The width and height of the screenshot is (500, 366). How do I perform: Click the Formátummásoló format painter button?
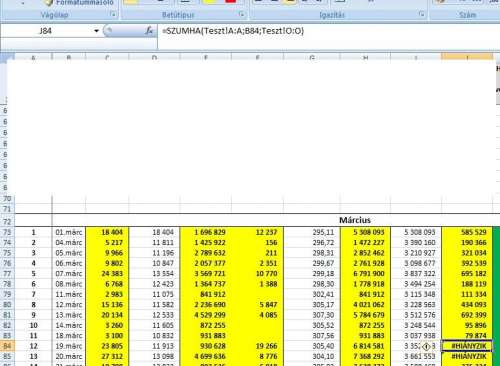point(79,3)
